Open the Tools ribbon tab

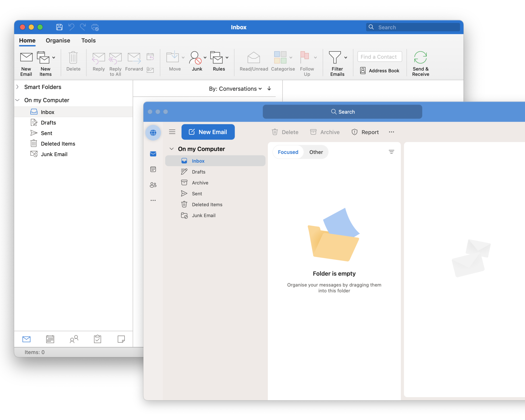pos(88,40)
